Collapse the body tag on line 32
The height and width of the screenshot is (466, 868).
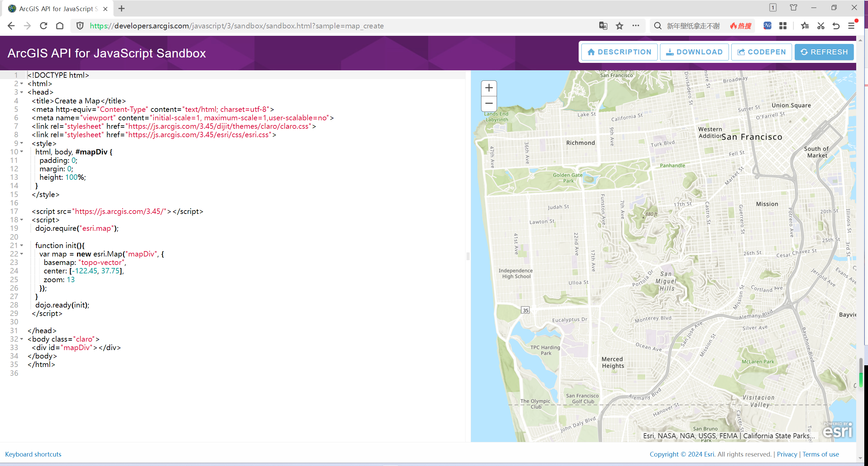pyautogui.click(x=22, y=339)
